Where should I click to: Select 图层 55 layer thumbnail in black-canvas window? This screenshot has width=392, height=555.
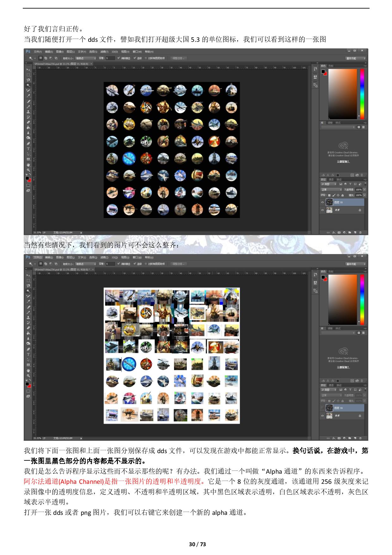click(329, 202)
